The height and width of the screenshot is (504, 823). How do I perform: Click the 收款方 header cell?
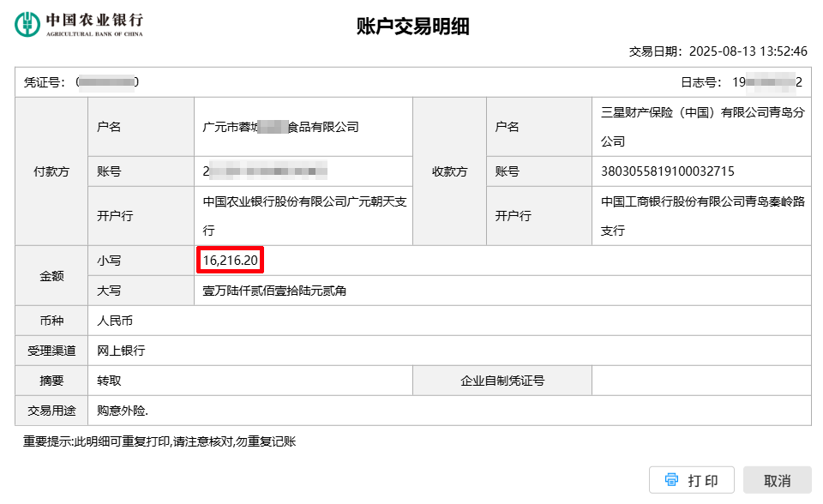pos(450,171)
